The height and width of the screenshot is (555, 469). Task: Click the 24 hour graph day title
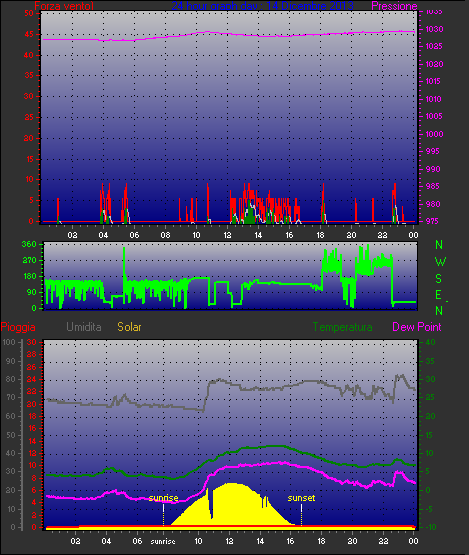click(x=262, y=6)
